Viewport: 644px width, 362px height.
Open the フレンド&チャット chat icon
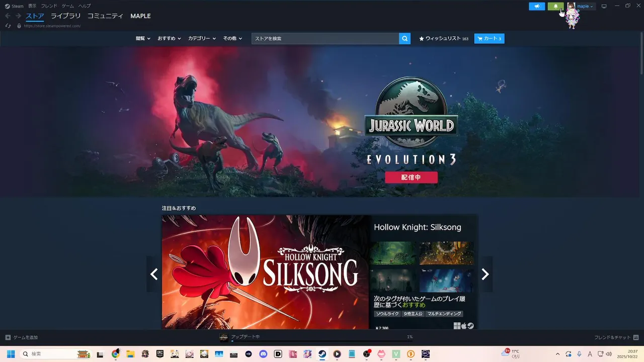point(636,337)
